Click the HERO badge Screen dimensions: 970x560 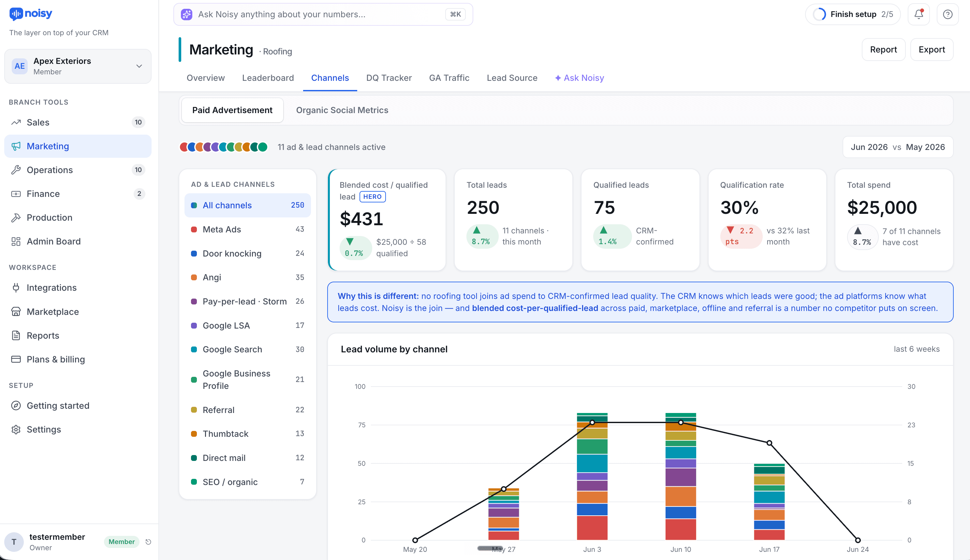[x=372, y=197]
